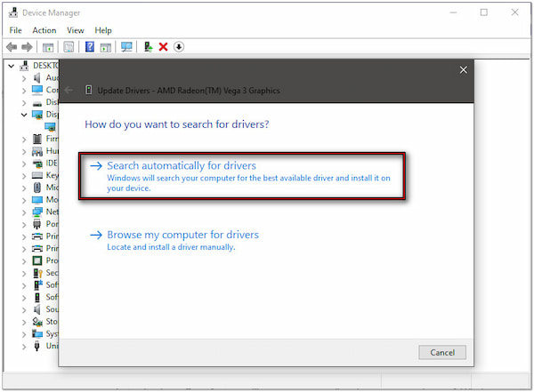The width and height of the screenshot is (534, 392).
Task: Collapse the expanded Display adapters node
Action: click(x=24, y=115)
